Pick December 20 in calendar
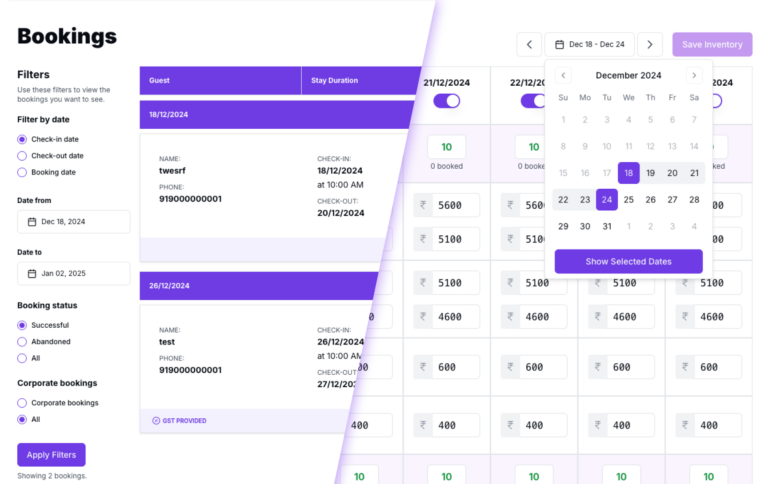This screenshot has width=768, height=484. pyautogui.click(x=672, y=173)
